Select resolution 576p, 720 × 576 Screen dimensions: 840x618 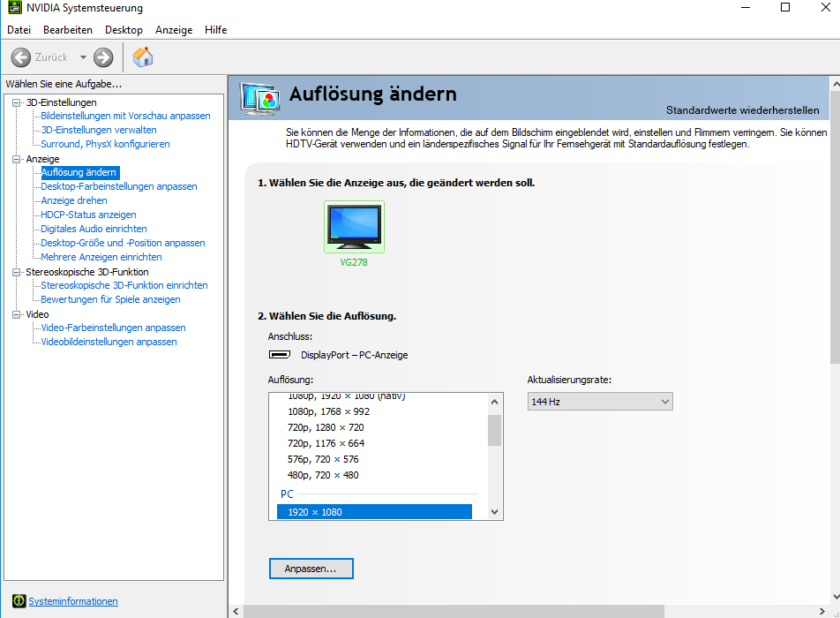(323, 459)
